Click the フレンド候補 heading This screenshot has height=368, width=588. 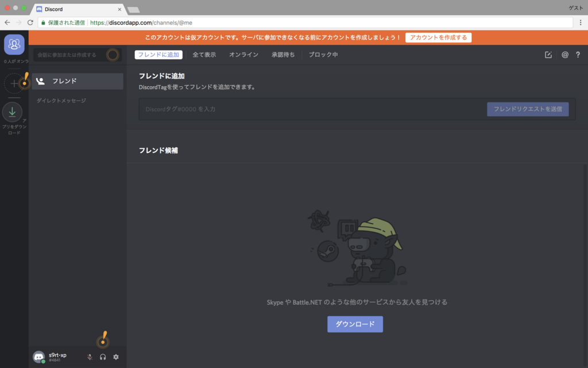tap(158, 151)
